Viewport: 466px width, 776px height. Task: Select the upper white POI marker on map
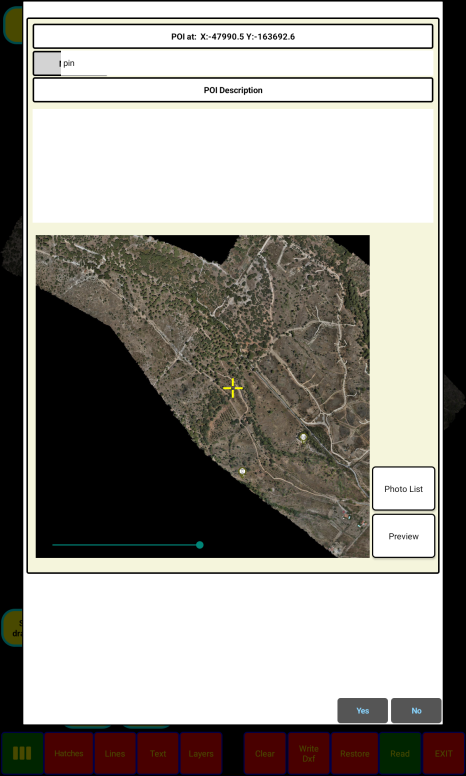(x=303, y=437)
